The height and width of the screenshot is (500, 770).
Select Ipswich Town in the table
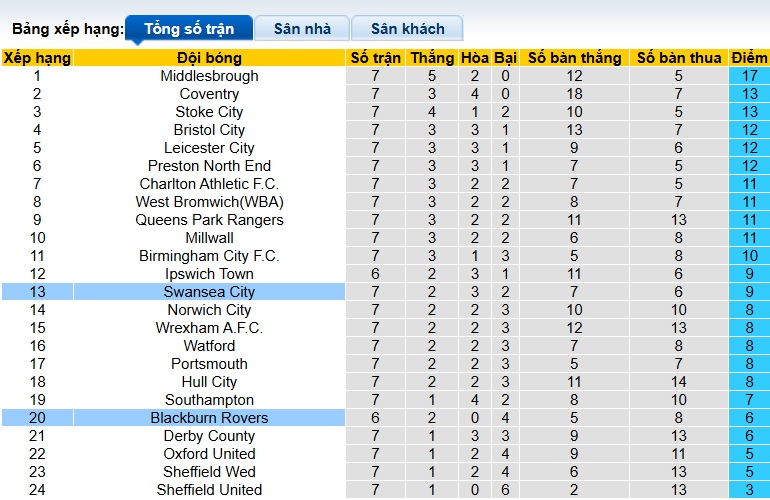pyautogui.click(x=209, y=274)
